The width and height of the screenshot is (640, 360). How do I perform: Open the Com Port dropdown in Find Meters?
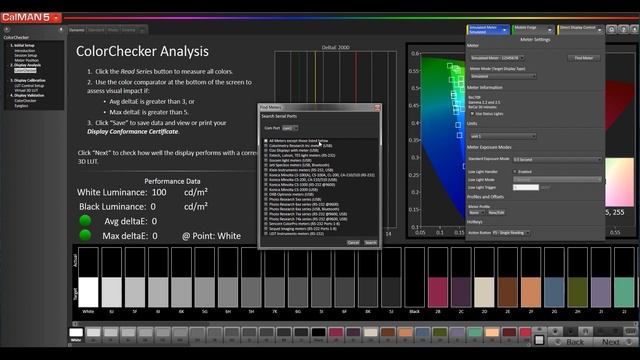tap(290, 128)
